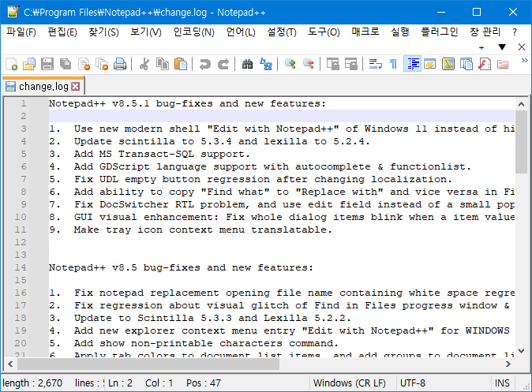Open the user-defined language dialog icon
The width and height of the screenshot is (532, 392).
(x=430, y=64)
